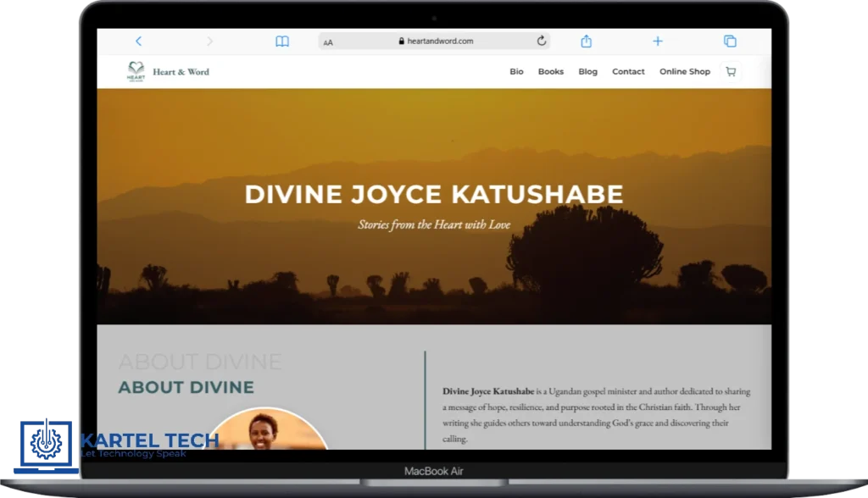Click the Safari back arrow

pos(138,41)
